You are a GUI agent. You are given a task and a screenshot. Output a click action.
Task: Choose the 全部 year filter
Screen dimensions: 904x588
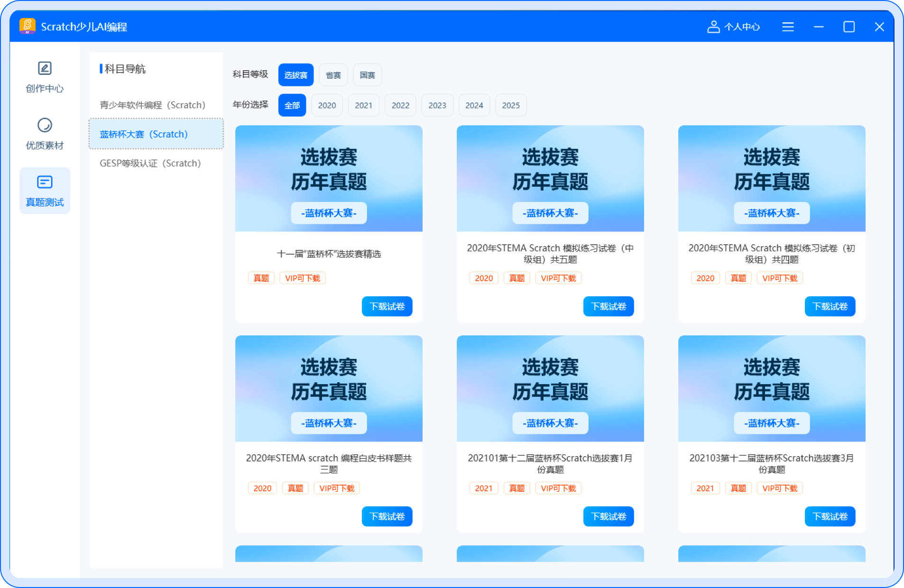click(x=292, y=105)
